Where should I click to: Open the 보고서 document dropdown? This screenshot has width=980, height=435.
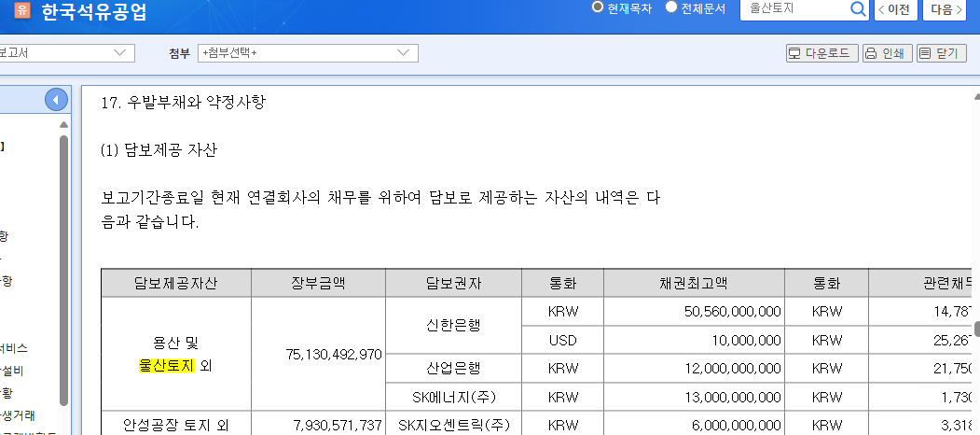[x=65, y=53]
